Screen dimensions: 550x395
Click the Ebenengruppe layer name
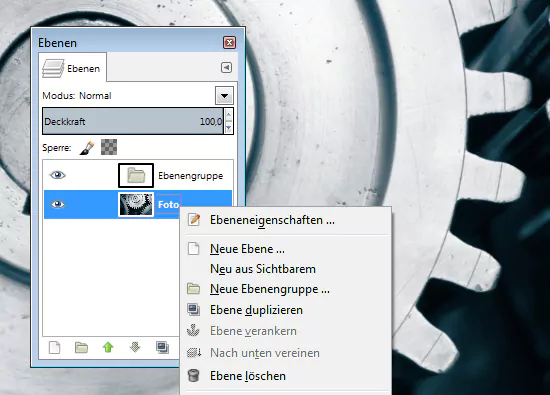click(x=190, y=175)
